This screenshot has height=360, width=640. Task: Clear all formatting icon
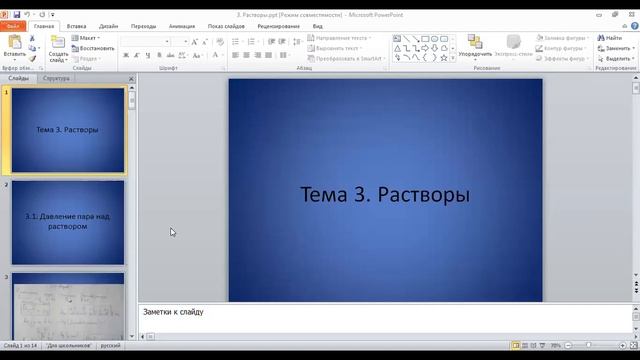point(220,42)
